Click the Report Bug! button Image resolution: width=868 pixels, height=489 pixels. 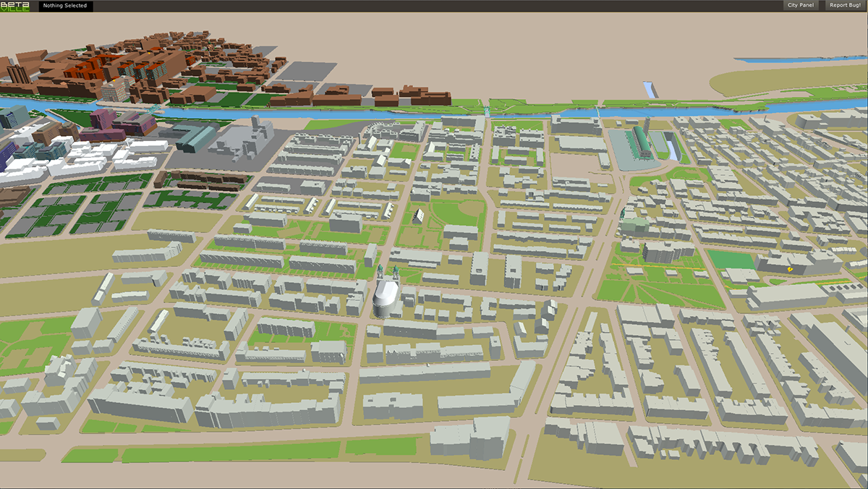(844, 6)
